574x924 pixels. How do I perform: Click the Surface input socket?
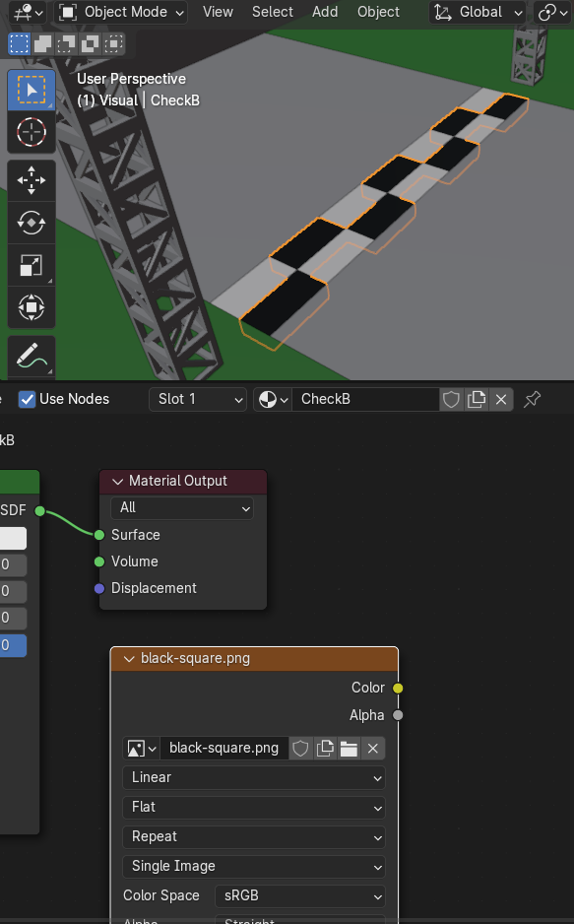tap(99, 535)
